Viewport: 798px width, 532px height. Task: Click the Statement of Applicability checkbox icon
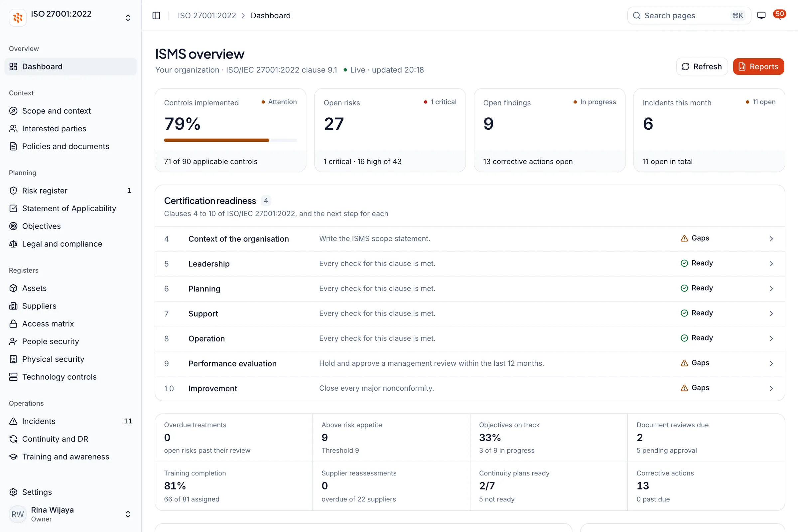pyautogui.click(x=13, y=208)
